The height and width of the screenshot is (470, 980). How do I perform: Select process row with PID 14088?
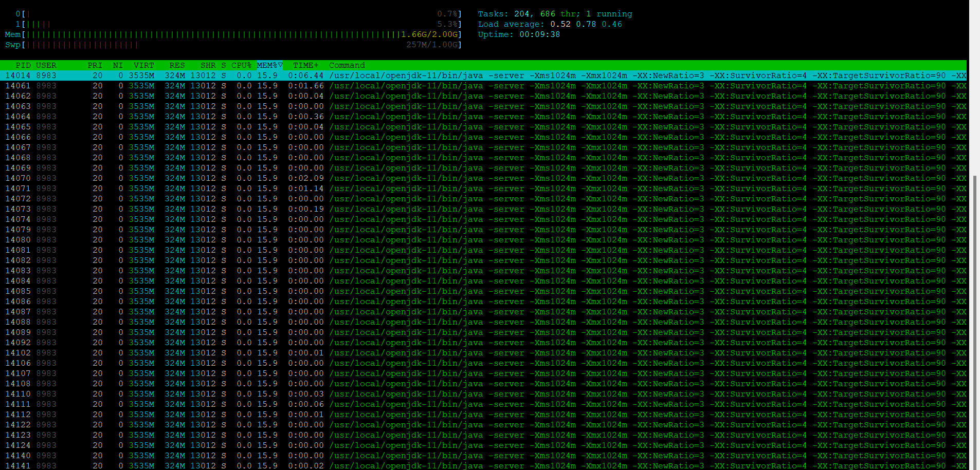coord(483,322)
